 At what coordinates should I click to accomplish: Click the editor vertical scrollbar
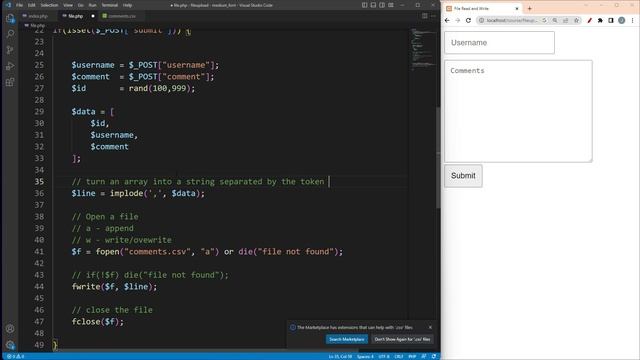click(x=438, y=157)
